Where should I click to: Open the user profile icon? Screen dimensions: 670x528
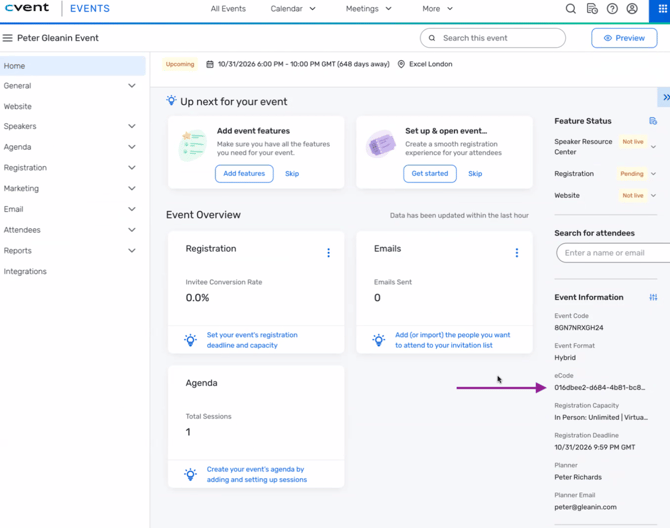coord(632,9)
